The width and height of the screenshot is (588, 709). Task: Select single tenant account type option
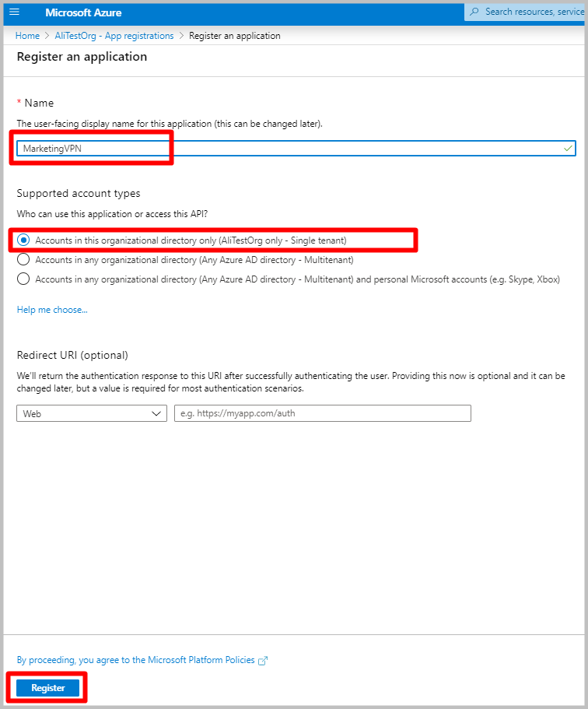pyautogui.click(x=23, y=240)
